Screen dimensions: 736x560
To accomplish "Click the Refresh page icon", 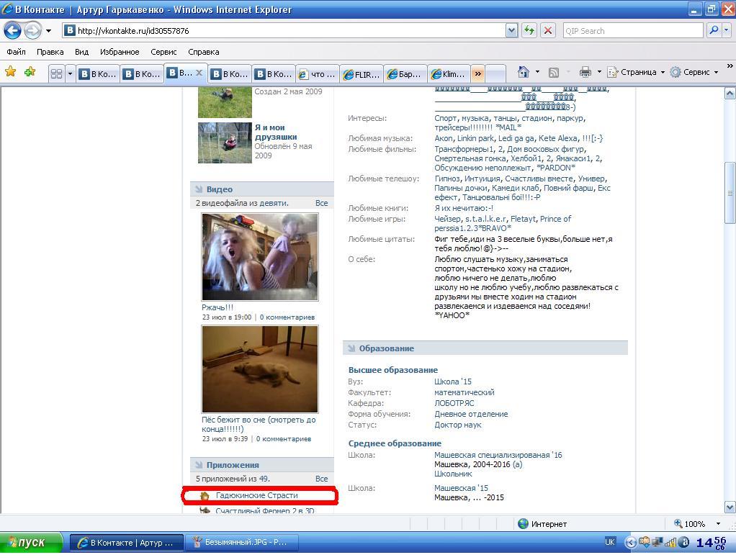I will (529, 30).
